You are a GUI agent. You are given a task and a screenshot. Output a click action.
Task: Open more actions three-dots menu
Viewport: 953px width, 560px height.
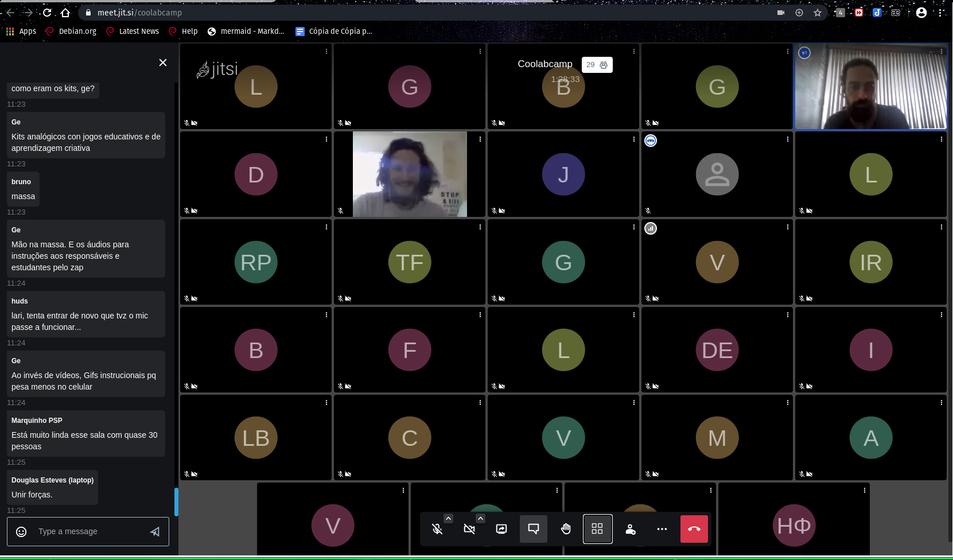pos(662,529)
